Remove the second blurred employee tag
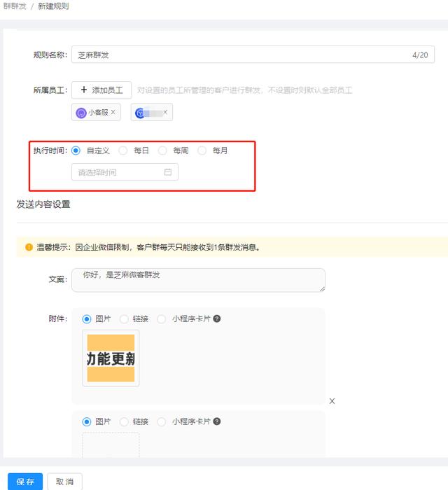Image resolution: width=448 pixels, height=490 pixels. [165, 112]
